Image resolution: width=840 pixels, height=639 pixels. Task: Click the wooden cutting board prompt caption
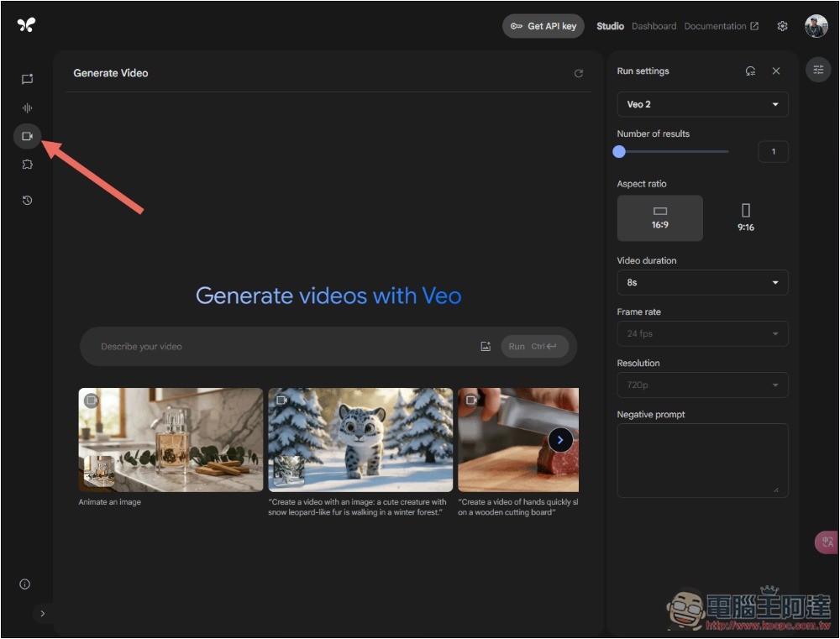[518, 506]
